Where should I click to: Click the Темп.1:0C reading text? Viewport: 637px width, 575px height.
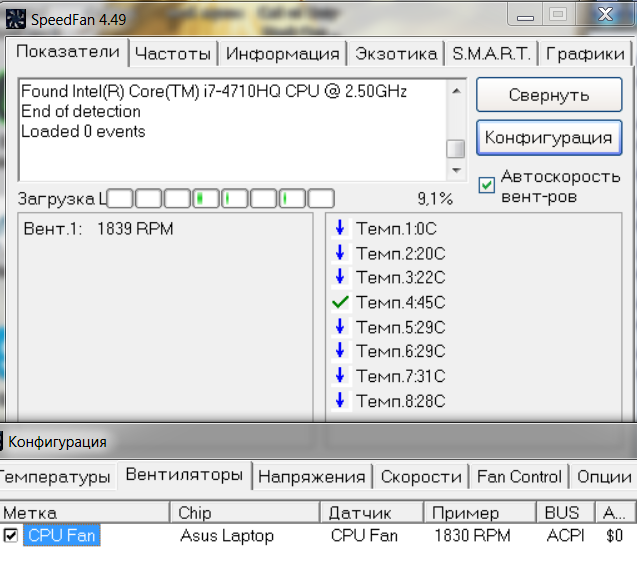pyautogui.click(x=396, y=228)
